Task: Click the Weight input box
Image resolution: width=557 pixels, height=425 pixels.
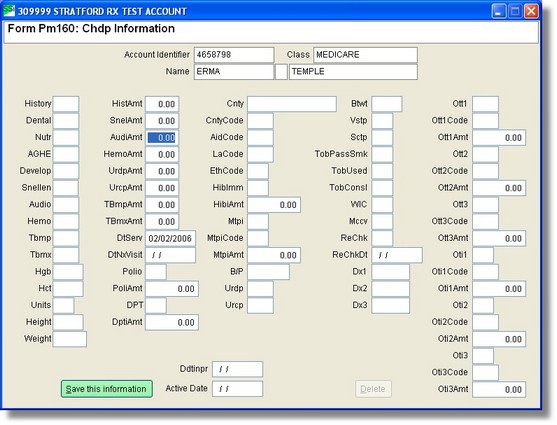Action: [70, 339]
